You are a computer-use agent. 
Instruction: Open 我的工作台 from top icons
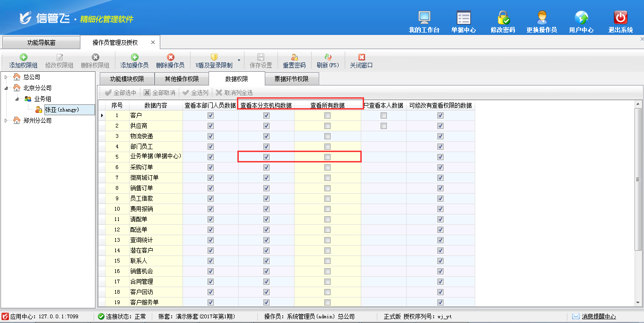click(x=424, y=18)
